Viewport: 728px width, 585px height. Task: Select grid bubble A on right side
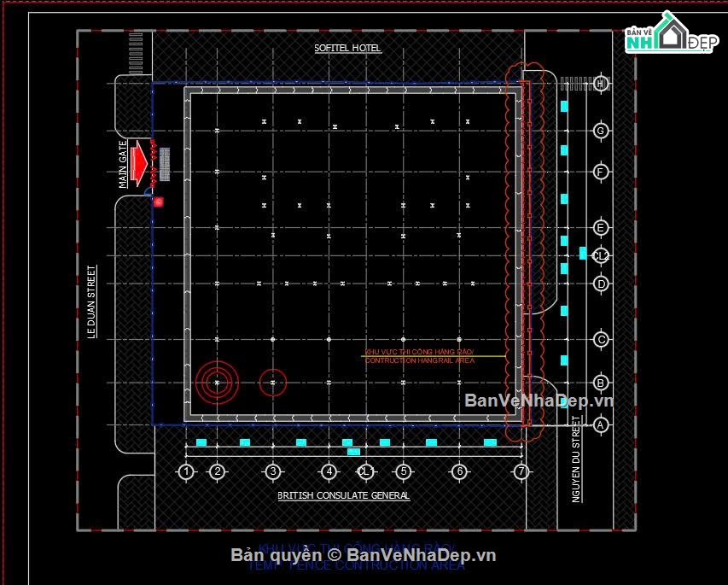[x=601, y=424]
